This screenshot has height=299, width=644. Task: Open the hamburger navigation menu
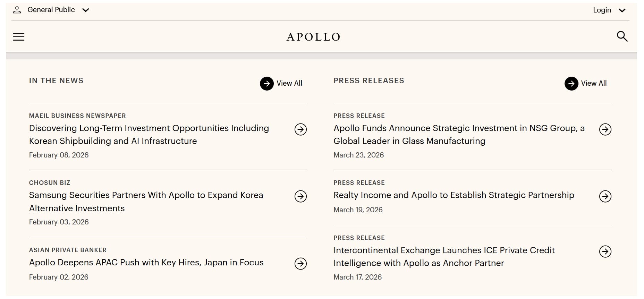click(18, 37)
